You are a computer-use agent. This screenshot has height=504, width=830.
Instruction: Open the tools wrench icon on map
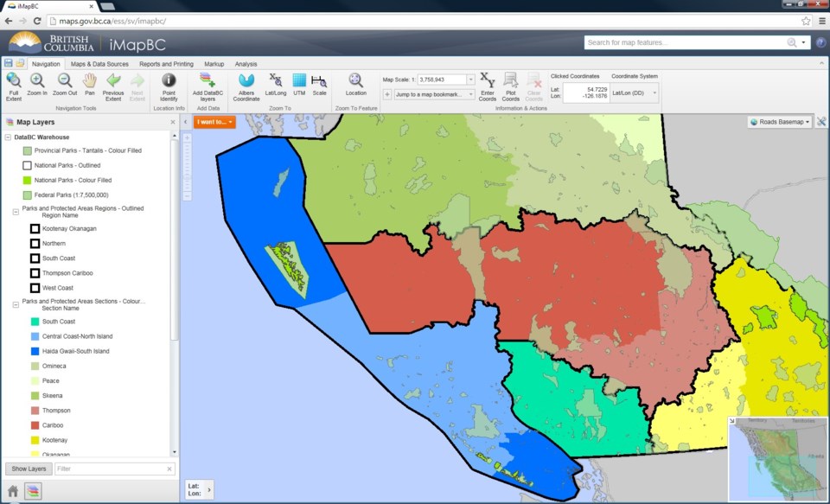(x=821, y=122)
